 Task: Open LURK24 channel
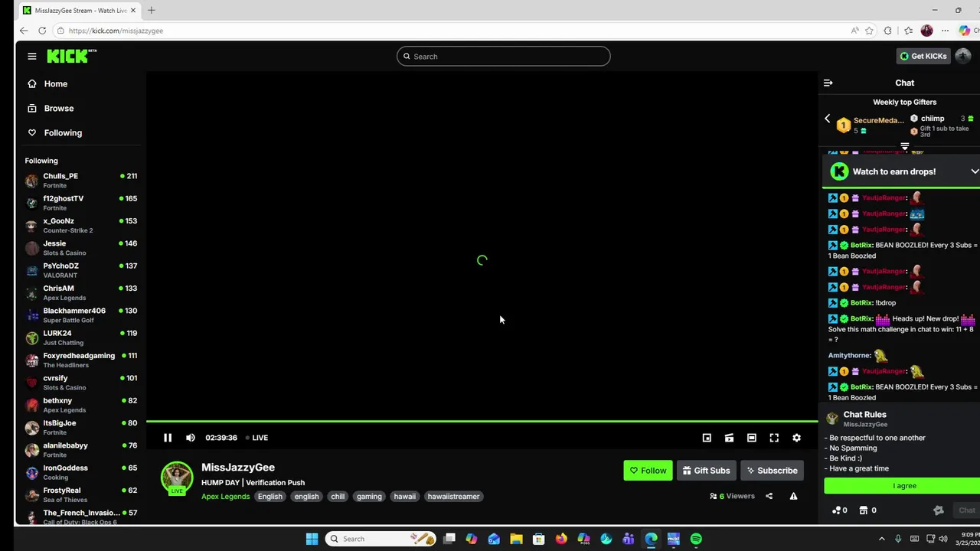tap(80, 337)
